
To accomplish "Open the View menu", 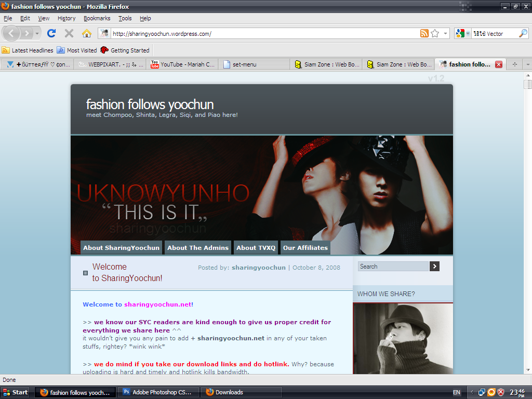I will pos(44,18).
